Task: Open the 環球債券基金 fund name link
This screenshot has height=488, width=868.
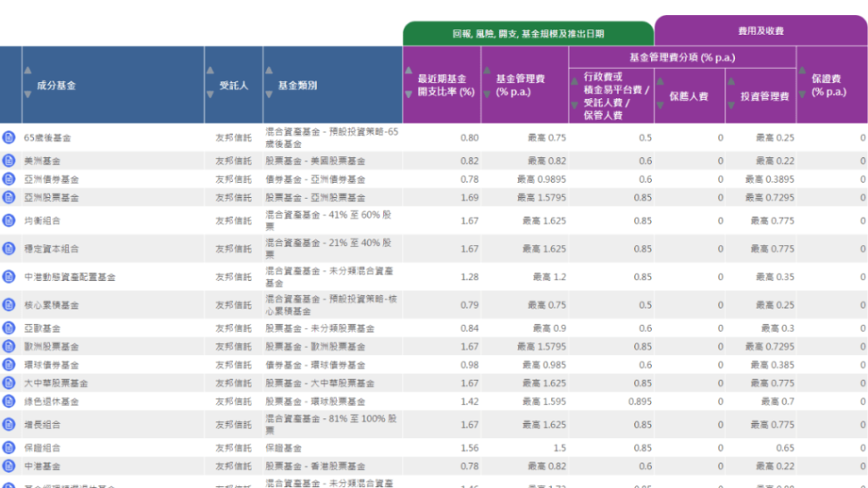Action: pos(51,365)
